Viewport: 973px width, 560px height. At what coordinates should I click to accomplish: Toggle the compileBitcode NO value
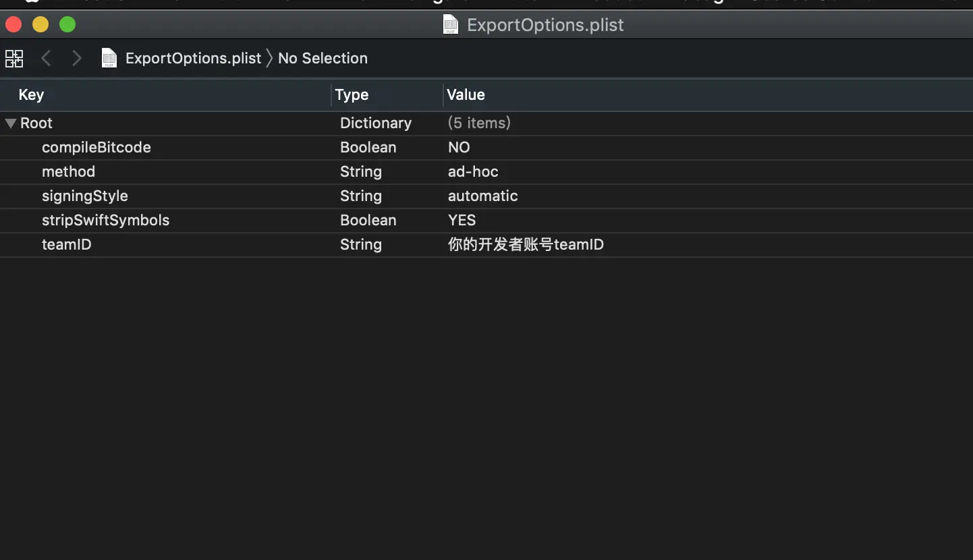point(459,148)
